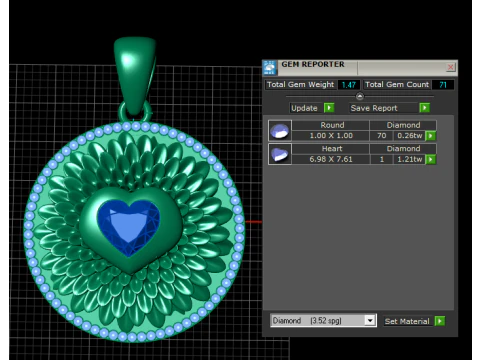Click the Round shape label
The image size is (480, 360).
coord(332,125)
